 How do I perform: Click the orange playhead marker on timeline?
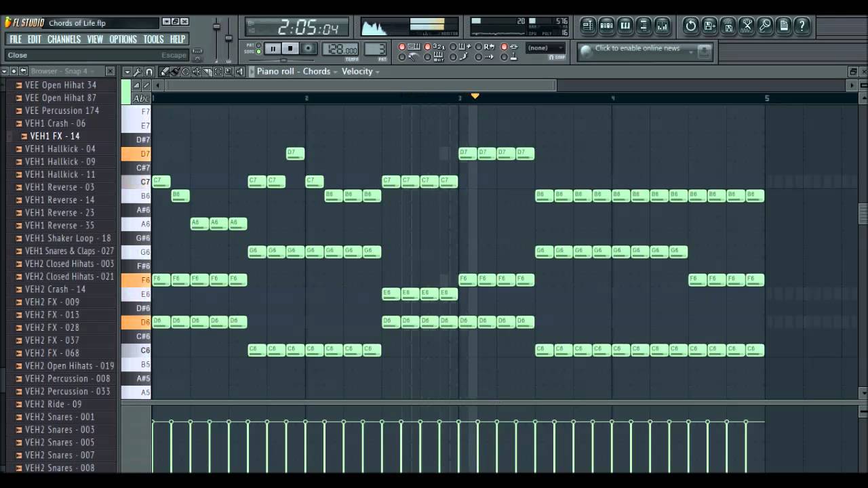click(x=475, y=96)
